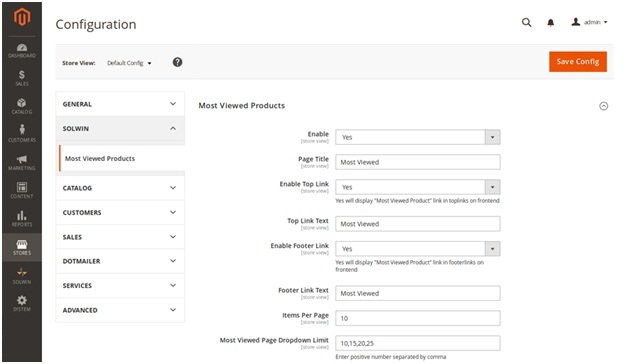Open the Enable Top Link dropdown
The width and height of the screenshot is (628, 364).
pyautogui.click(x=418, y=187)
